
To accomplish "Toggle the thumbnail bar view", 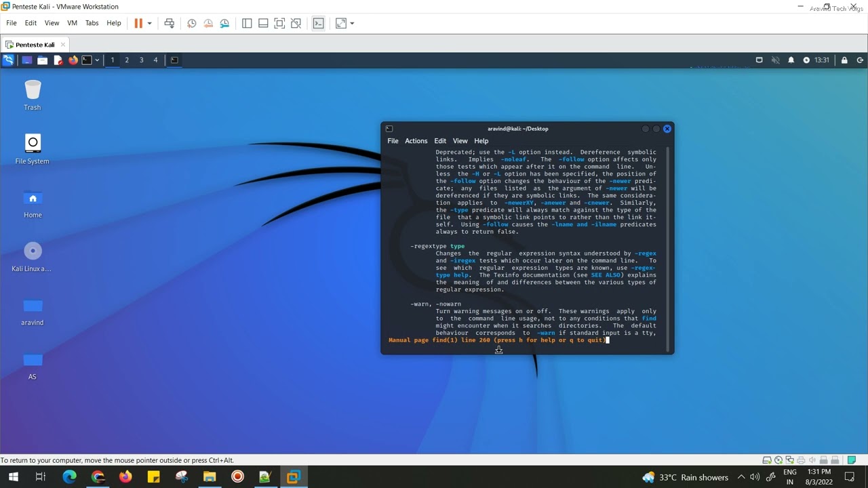I will [263, 23].
